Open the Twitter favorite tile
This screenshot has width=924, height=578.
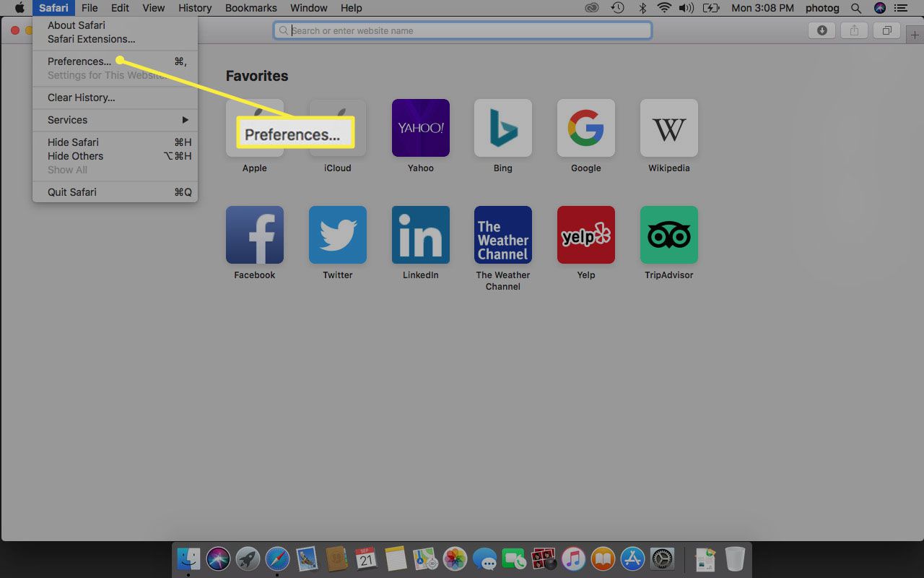click(338, 235)
